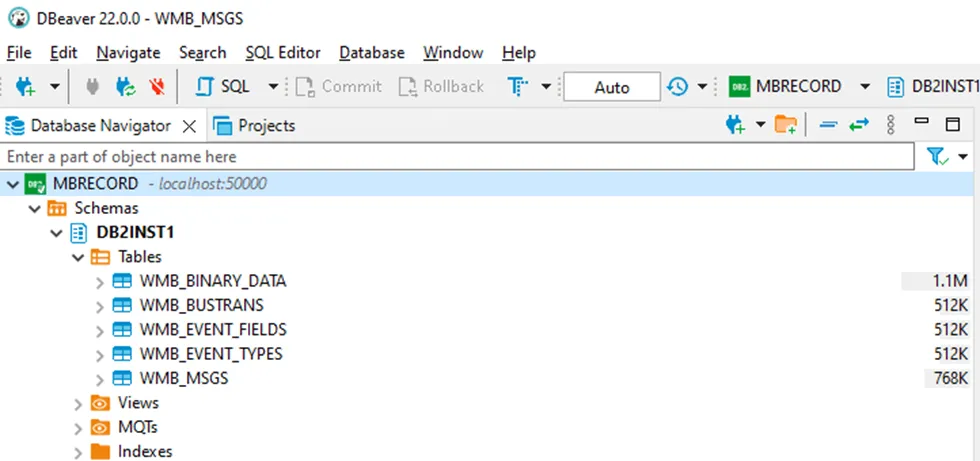Open the SQL button dropdown arrow
This screenshot has height=461, width=980.
(x=273, y=86)
